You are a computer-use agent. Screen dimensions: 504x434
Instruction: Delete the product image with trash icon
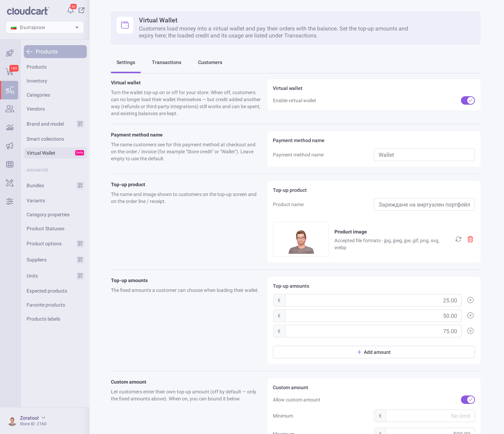(470, 239)
